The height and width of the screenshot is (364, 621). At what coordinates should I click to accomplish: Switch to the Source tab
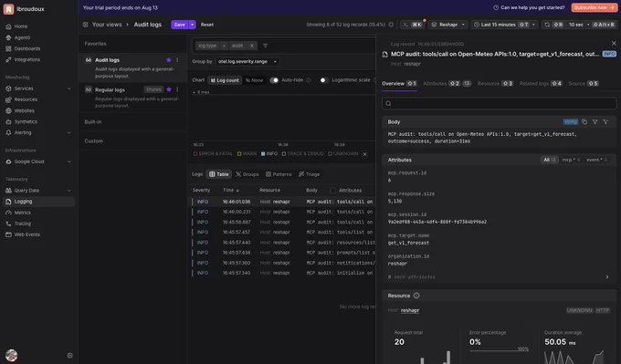point(583,84)
